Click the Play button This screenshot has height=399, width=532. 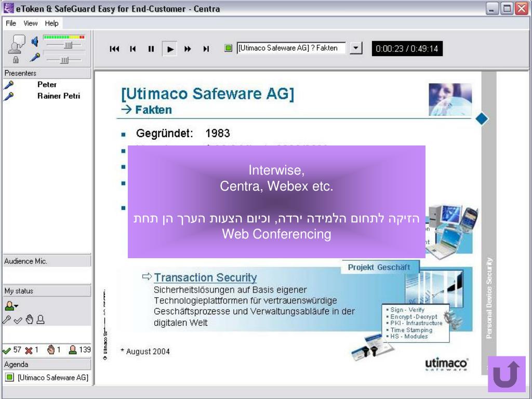(170, 49)
